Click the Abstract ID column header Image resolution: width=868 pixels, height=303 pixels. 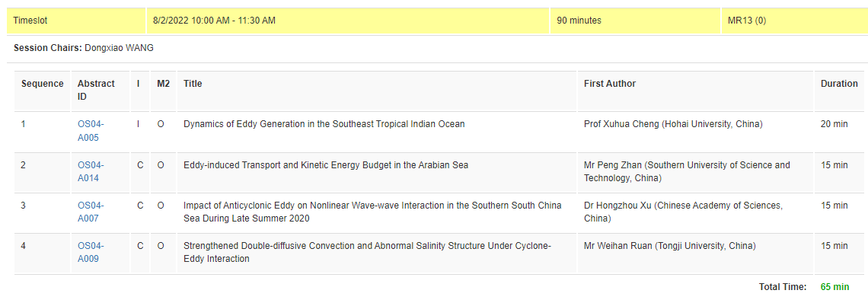tap(97, 90)
